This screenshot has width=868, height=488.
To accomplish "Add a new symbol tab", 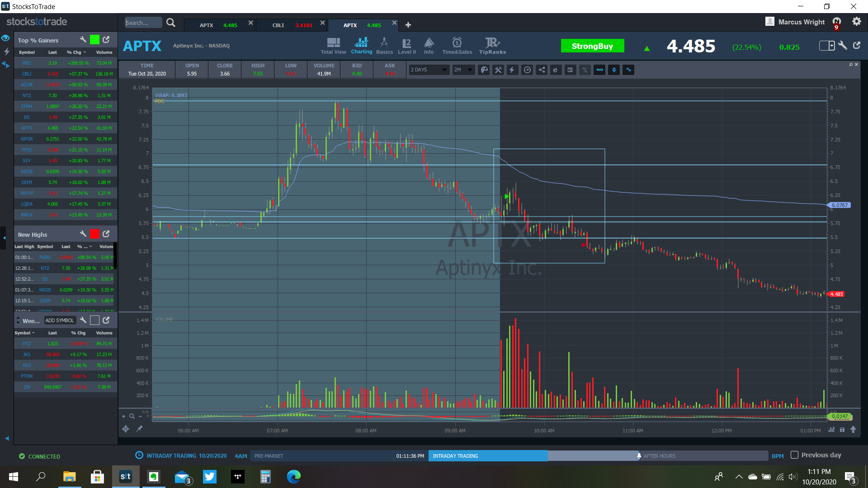I will 408,25.
